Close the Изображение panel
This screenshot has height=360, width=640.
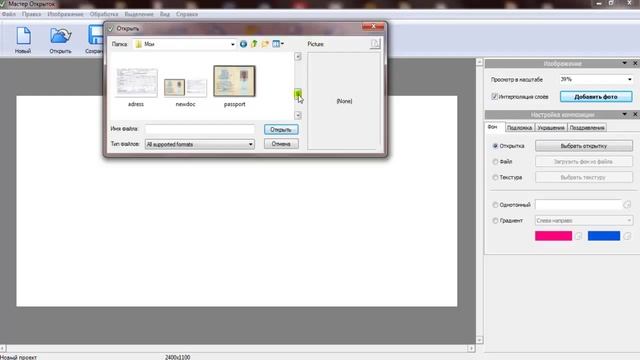click(x=635, y=63)
